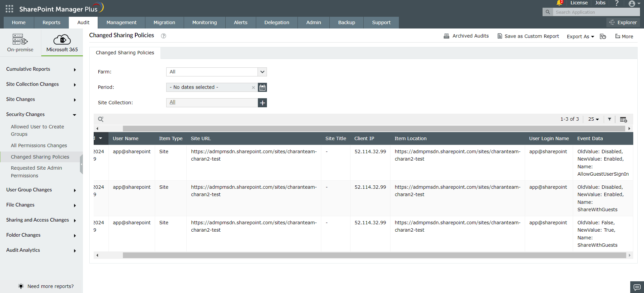Open the Alerts tab

pos(241,22)
